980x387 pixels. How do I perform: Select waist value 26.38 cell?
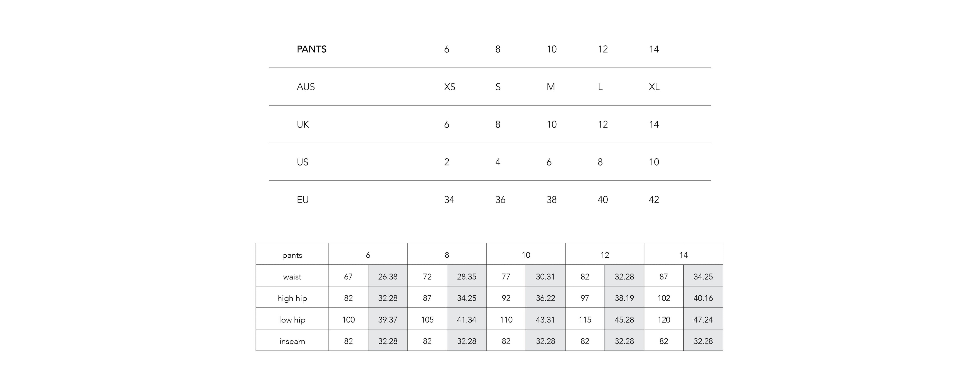click(x=388, y=276)
